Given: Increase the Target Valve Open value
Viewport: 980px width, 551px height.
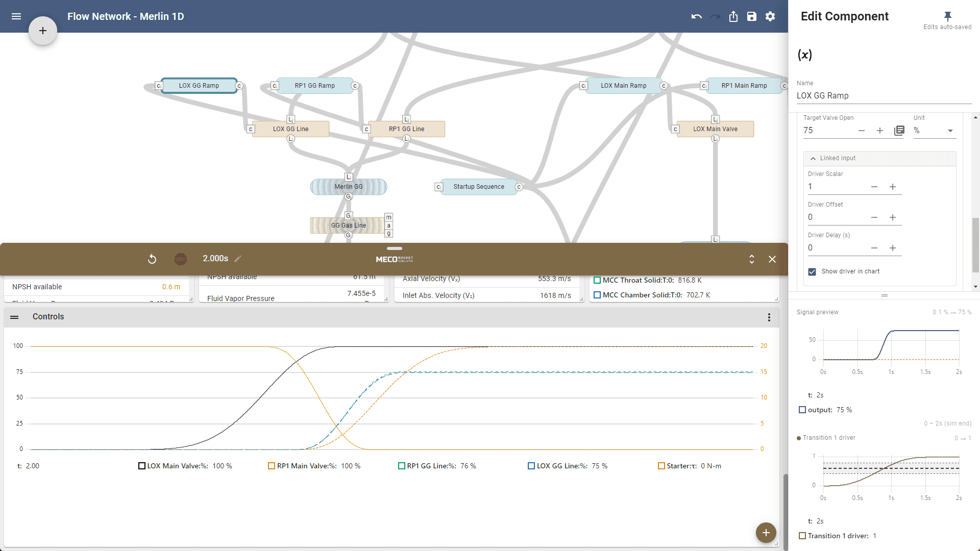Looking at the screenshot, I should [x=880, y=131].
